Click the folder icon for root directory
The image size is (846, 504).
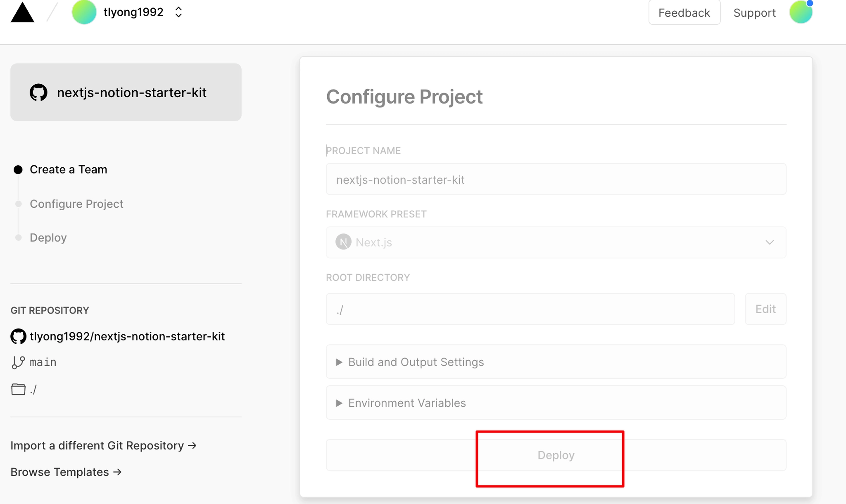tap(18, 389)
